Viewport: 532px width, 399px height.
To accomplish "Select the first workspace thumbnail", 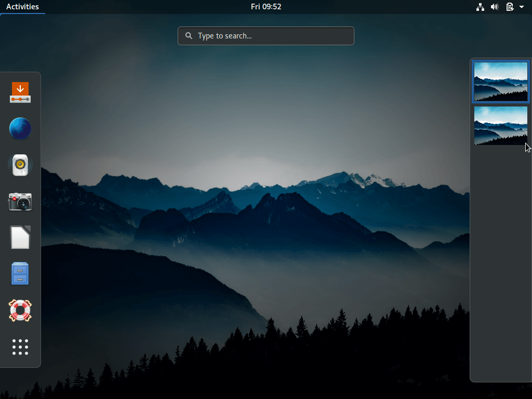I will click(501, 82).
